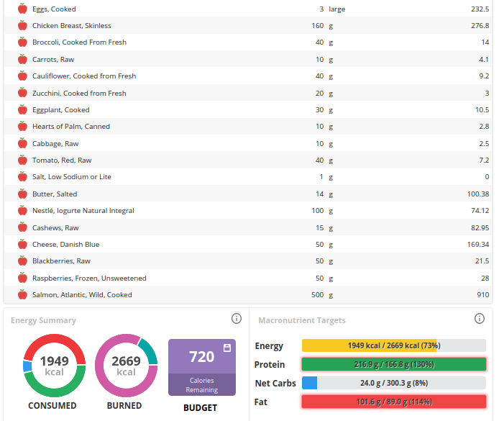Viewport: 504px width, 421px height.
Task: Click the 100.38 value for Butter
Action: coord(478,194)
